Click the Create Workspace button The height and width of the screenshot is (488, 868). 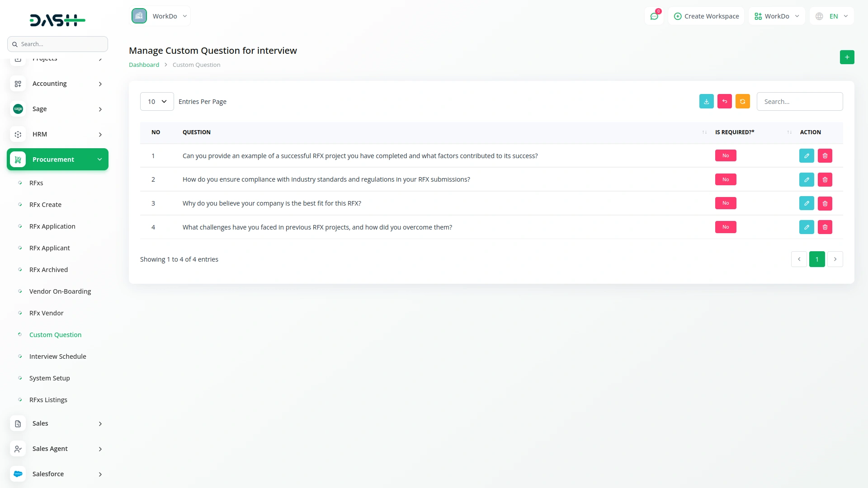(x=706, y=16)
